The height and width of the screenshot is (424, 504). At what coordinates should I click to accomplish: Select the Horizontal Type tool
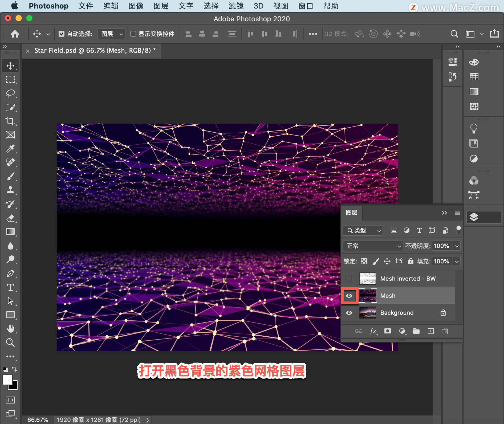pos(10,287)
